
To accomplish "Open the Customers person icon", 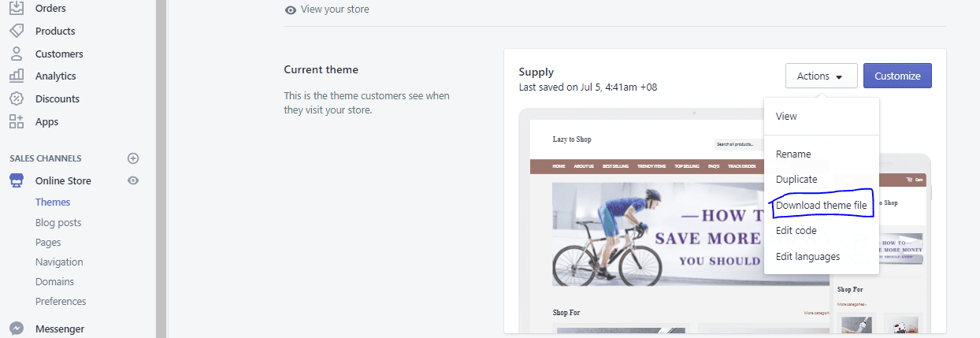I will 16,54.
